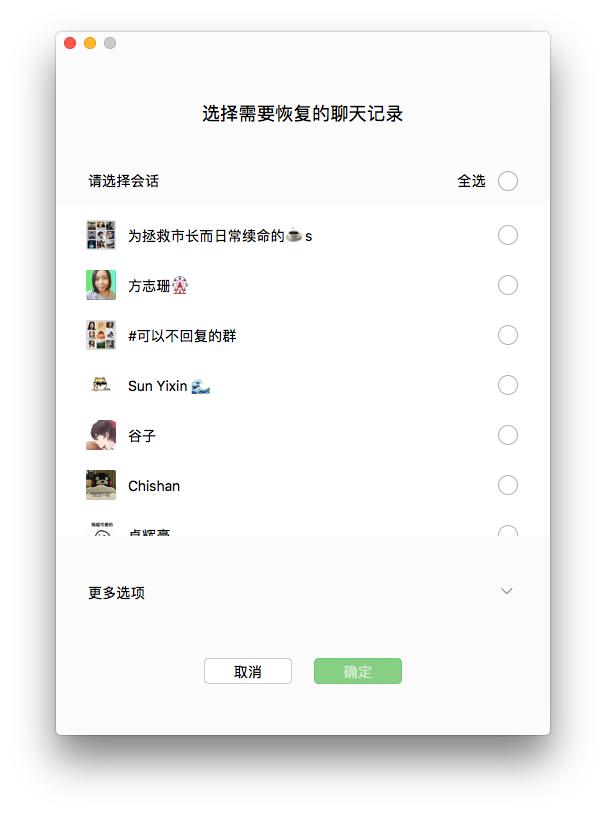Click 谷子's anime avatar
Image resolution: width=606 pixels, height=815 pixels.
click(x=101, y=435)
